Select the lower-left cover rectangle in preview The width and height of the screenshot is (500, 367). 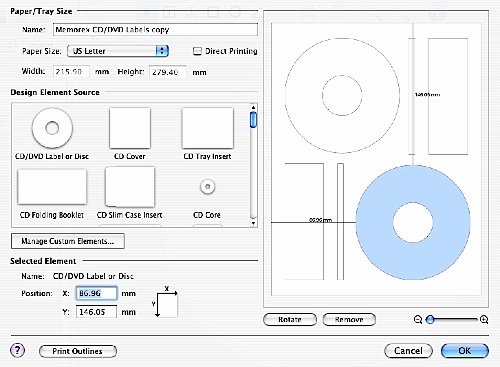304,221
